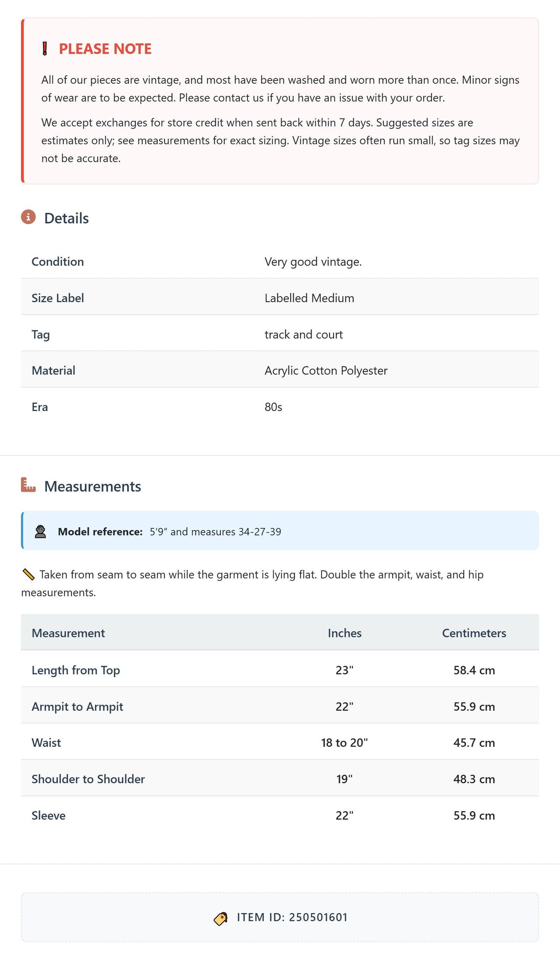Click the Sleeve row label
The height and width of the screenshot is (960, 560).
(x=48, y=815)
